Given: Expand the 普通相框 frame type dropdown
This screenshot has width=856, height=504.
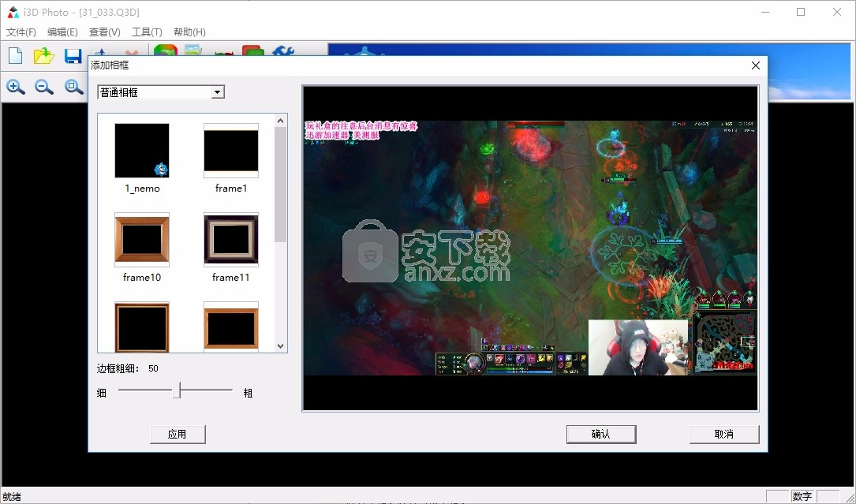Looking at the screenshot, I should pyautogui.click(x=218, y=92).
